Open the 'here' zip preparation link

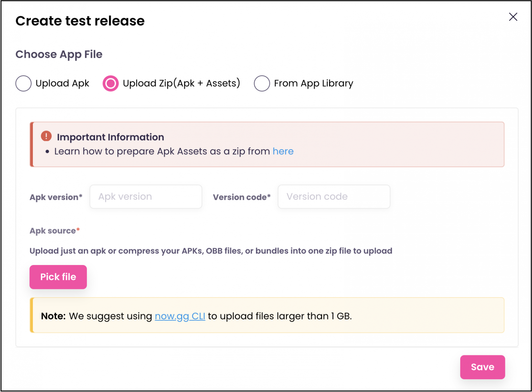click(283, 151)
